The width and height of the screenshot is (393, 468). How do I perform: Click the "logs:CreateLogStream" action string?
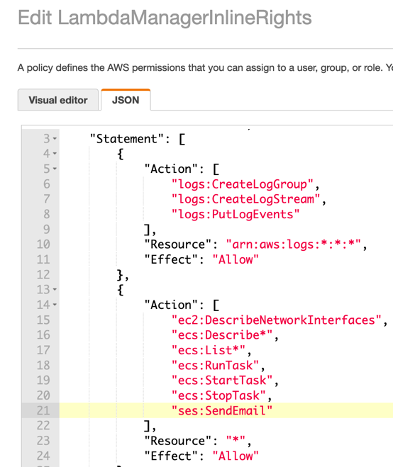(246, 199)
